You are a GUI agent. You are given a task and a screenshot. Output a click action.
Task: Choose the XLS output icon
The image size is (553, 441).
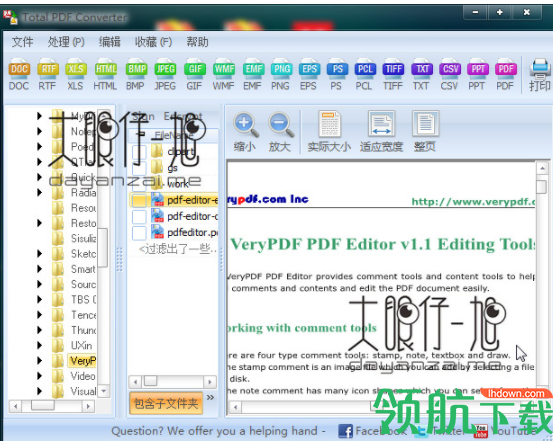[75, 75]
